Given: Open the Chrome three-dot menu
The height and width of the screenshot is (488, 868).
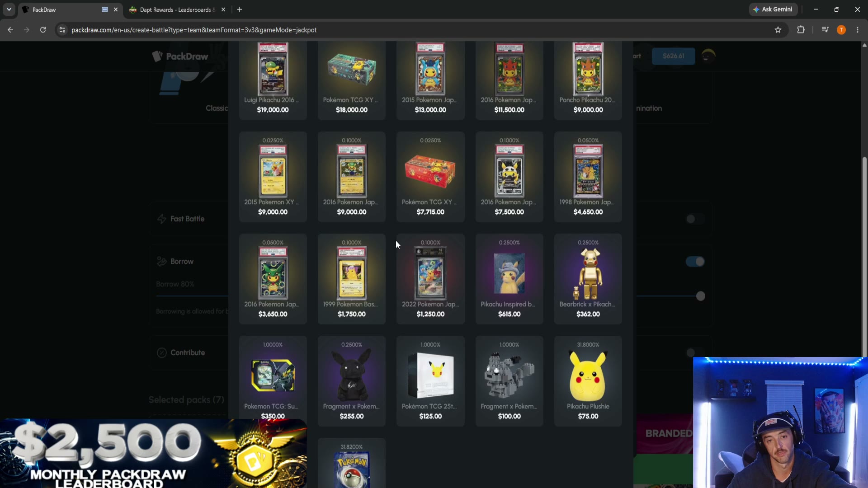Looking at the screenshot, I should pos(858,30).
